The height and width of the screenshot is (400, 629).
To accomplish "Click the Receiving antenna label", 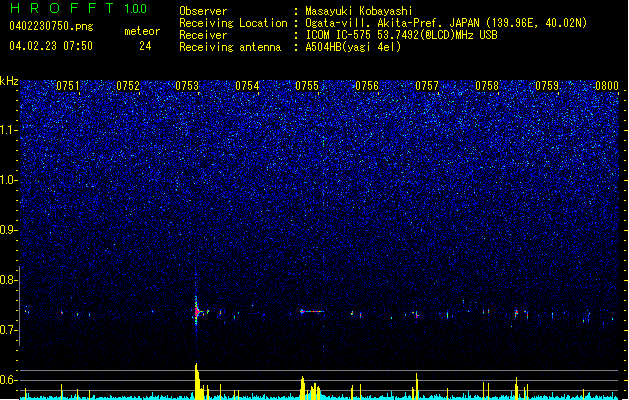I will [230, 47].
